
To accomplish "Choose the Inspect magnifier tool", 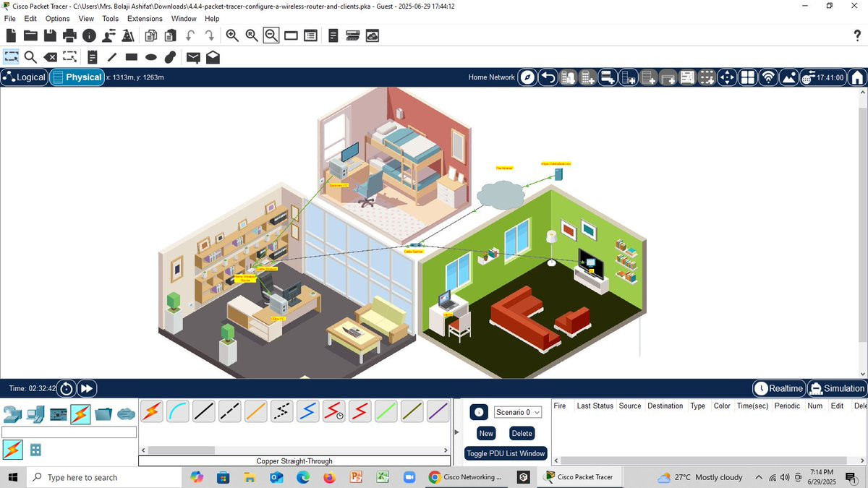I will [30, 57].
